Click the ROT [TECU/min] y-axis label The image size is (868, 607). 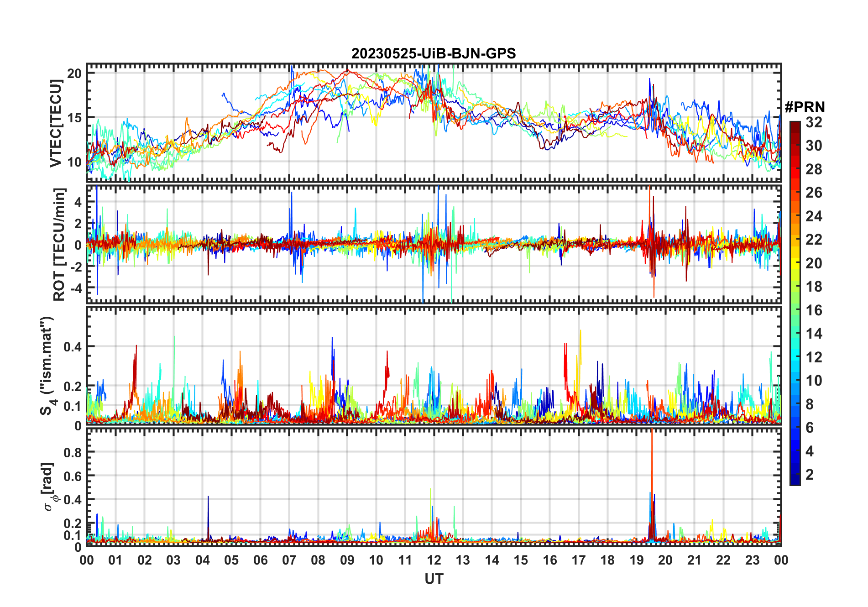click(59, 244)
